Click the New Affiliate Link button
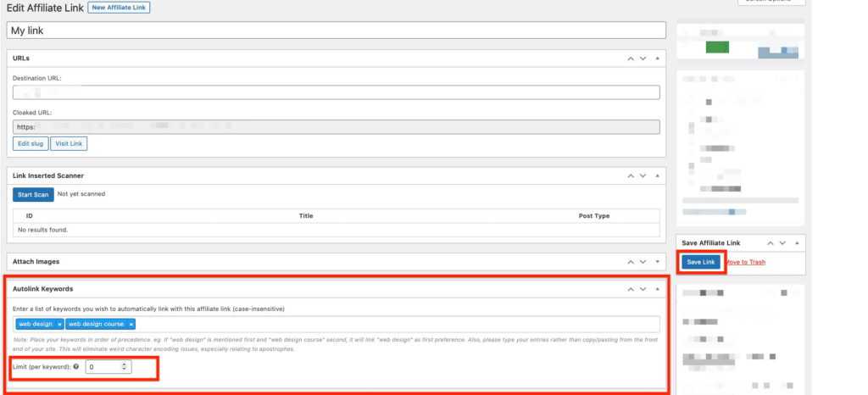Viewport: 868px width, 395px height. [119, 8]
